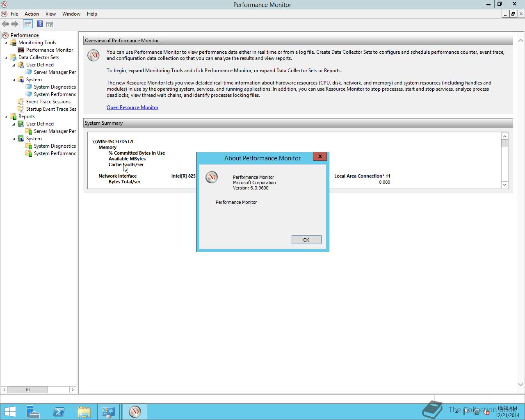Click the Performance Monitor graph icon in tree
This screenshot has height=420, width=525.
point(21,50)
